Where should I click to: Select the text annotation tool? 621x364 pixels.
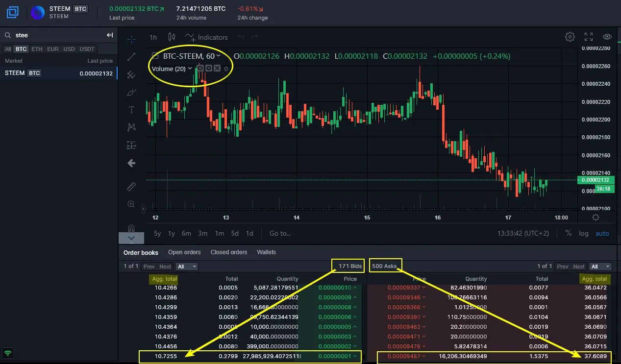(x=131, y=110)
